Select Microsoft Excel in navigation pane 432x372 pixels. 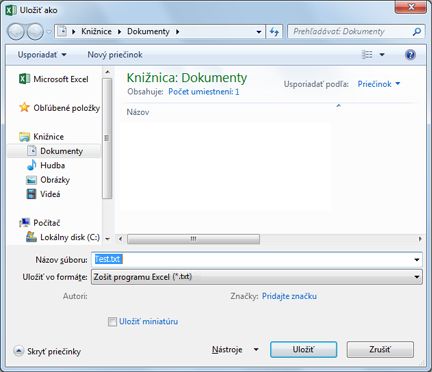click(61, 79)
